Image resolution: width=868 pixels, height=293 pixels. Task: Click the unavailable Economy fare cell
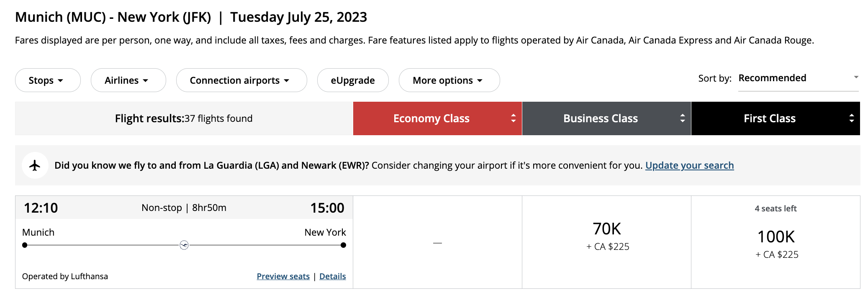click(437, 243)
